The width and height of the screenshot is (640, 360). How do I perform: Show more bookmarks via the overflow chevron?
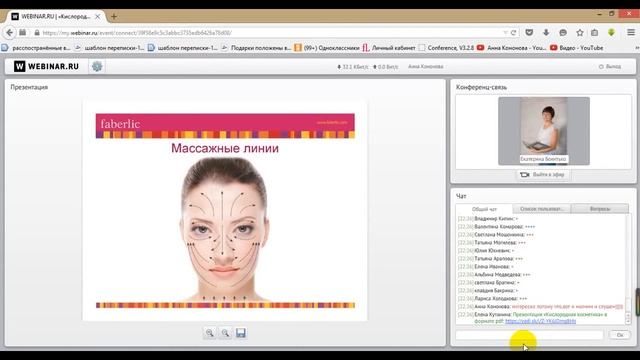(637, 48)
